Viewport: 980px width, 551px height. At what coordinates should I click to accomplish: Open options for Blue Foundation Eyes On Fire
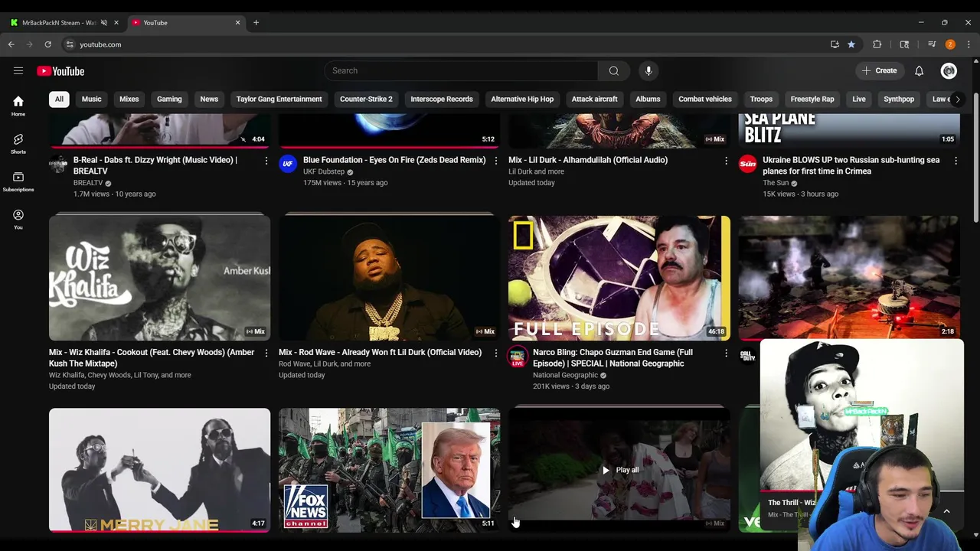pos(496,161)
